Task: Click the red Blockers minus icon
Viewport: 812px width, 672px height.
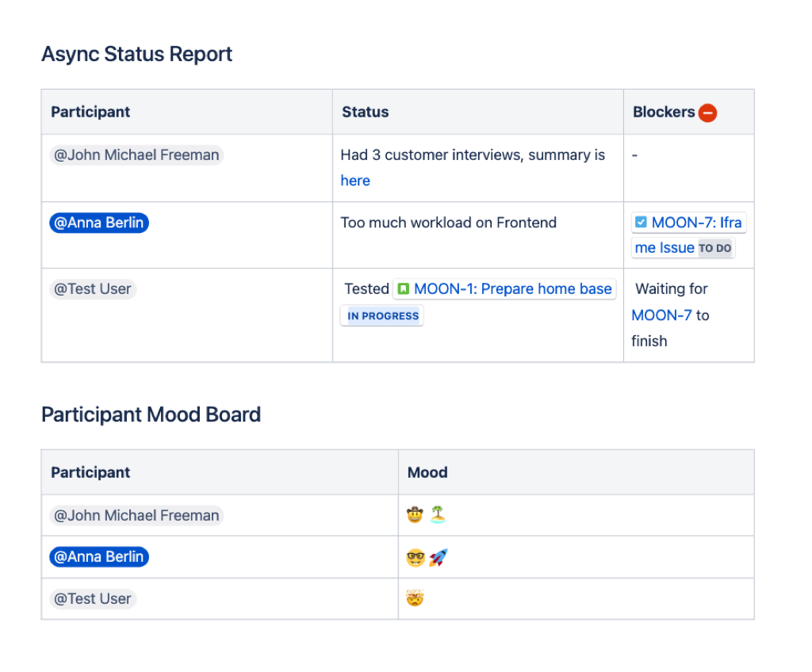Action: [x=707, y=113]
